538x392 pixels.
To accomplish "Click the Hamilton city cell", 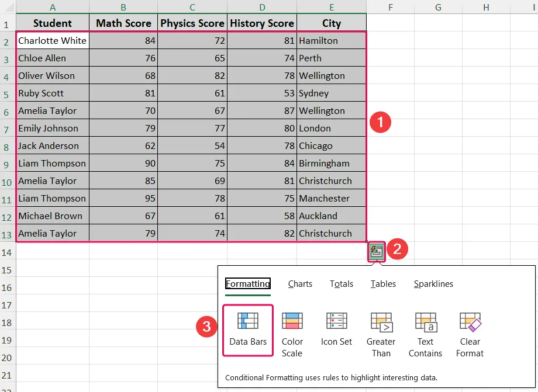I will (x=332, y=40).
